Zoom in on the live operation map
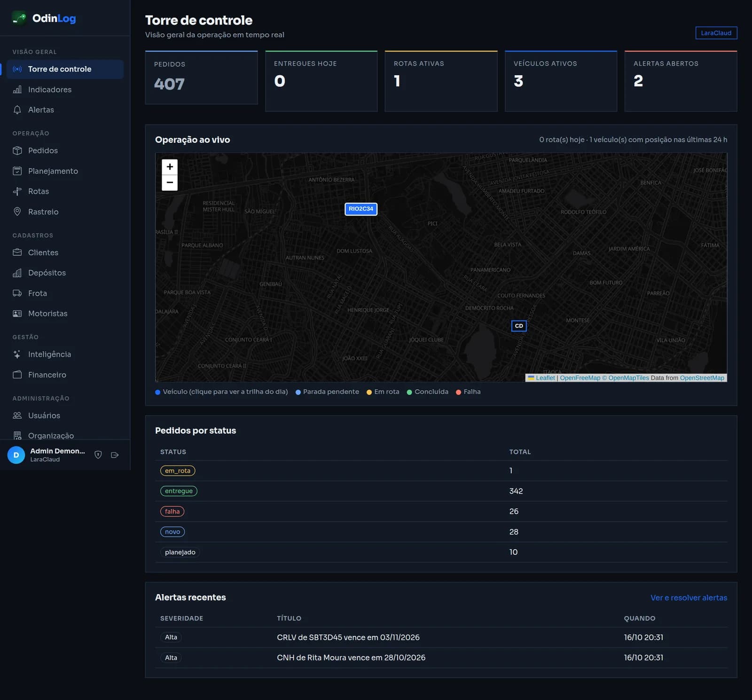The image size is (752, 700). (x=170, y=167)
